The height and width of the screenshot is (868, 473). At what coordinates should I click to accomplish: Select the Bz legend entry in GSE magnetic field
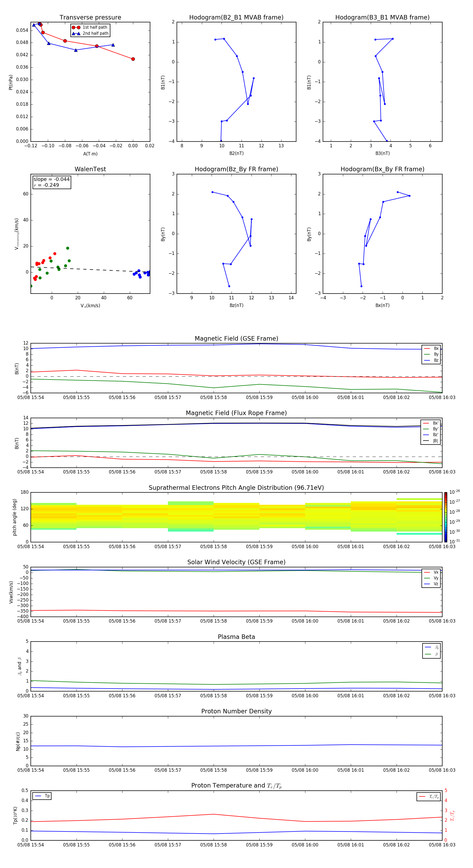(431, 360)
